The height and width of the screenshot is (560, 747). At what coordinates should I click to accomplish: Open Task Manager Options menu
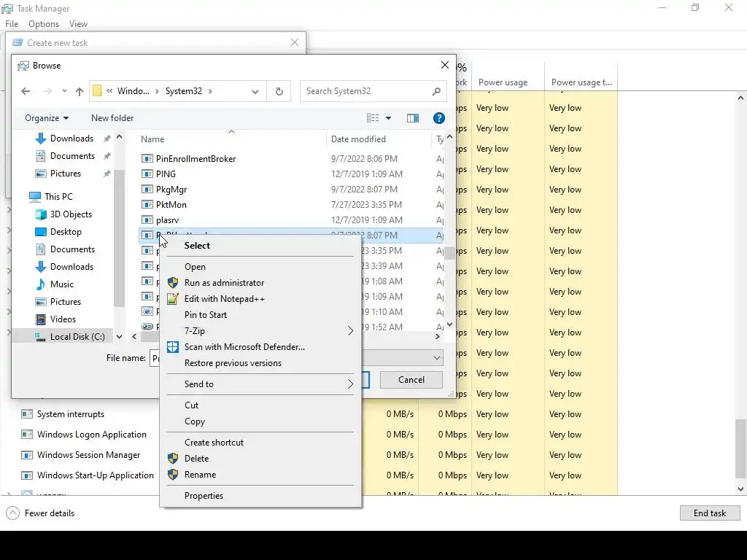44,24
